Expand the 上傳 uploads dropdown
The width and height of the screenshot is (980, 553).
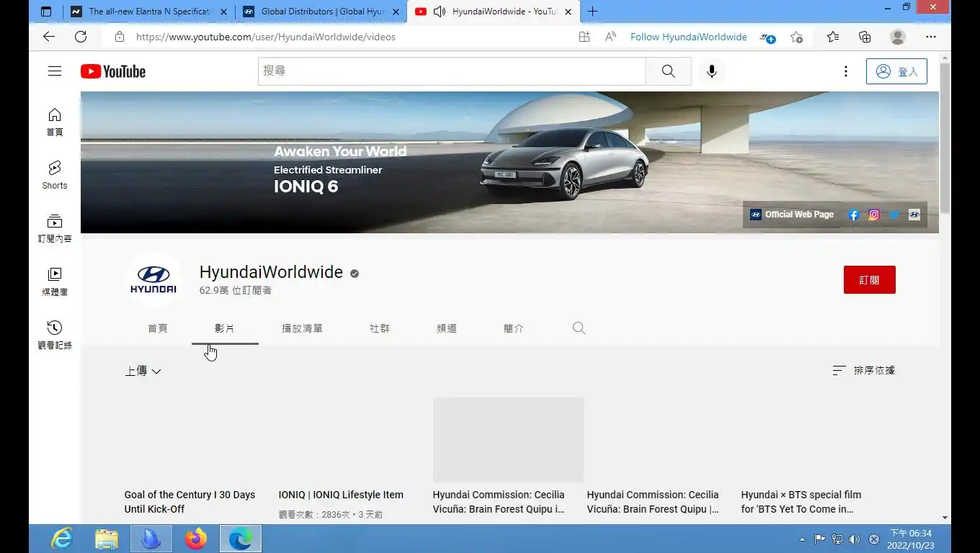click(143, 371)
